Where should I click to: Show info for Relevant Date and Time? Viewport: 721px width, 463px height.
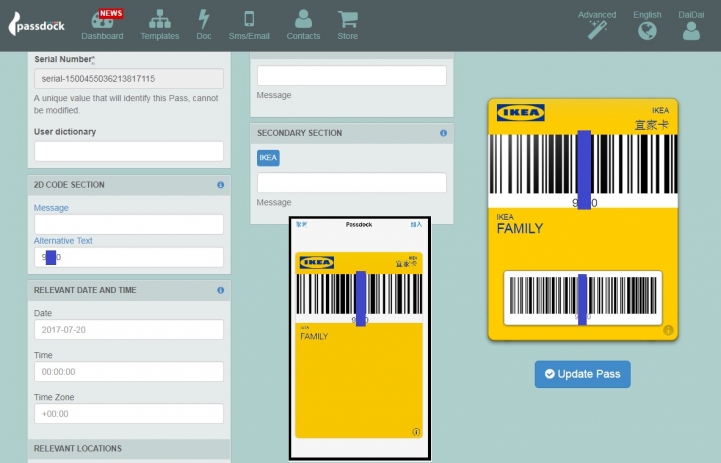221,290
